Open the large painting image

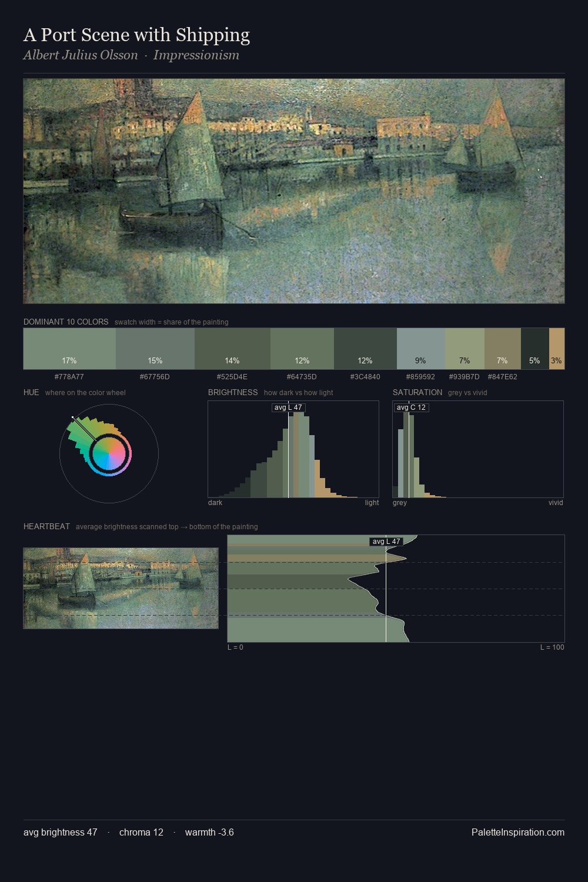coord(294,191)
